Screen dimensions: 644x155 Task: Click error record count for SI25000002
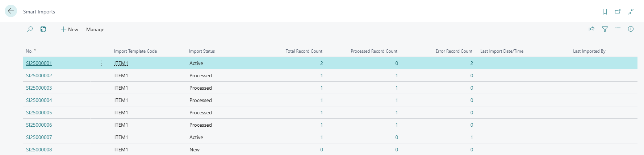tap(472, 76)
